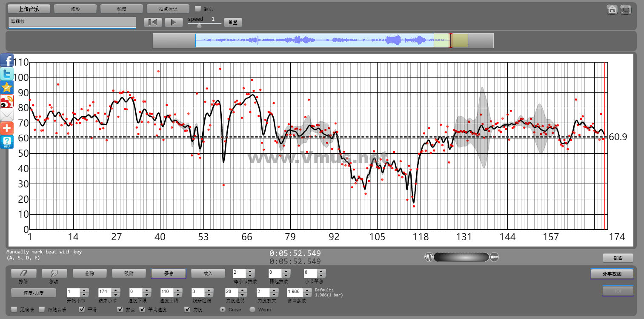Click the sine wave icon below the chart

click(429, 257)
